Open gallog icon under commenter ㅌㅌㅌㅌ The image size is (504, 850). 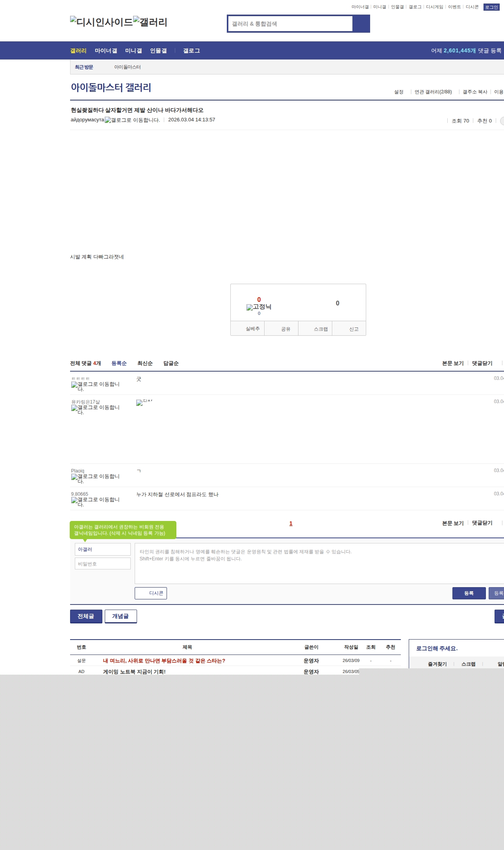tap(95, 386)
